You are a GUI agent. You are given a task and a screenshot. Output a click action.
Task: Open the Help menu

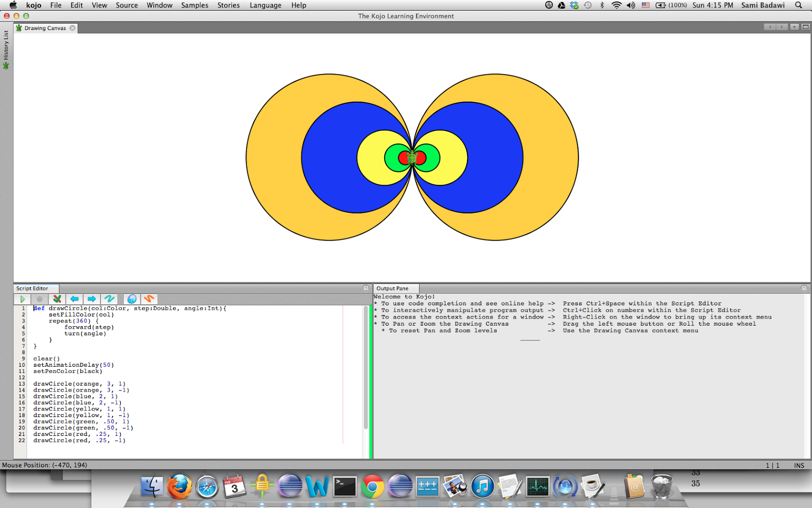point(299,5)
